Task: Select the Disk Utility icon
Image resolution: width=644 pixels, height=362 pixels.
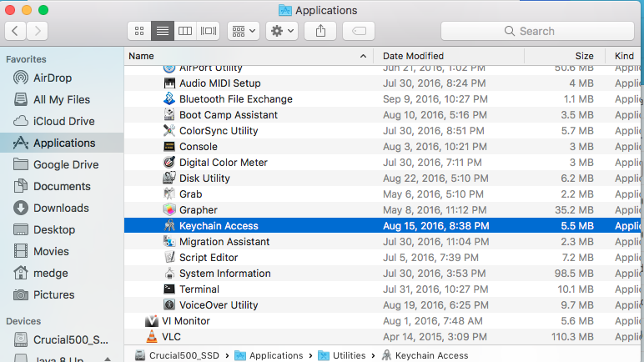Action: 169,178
